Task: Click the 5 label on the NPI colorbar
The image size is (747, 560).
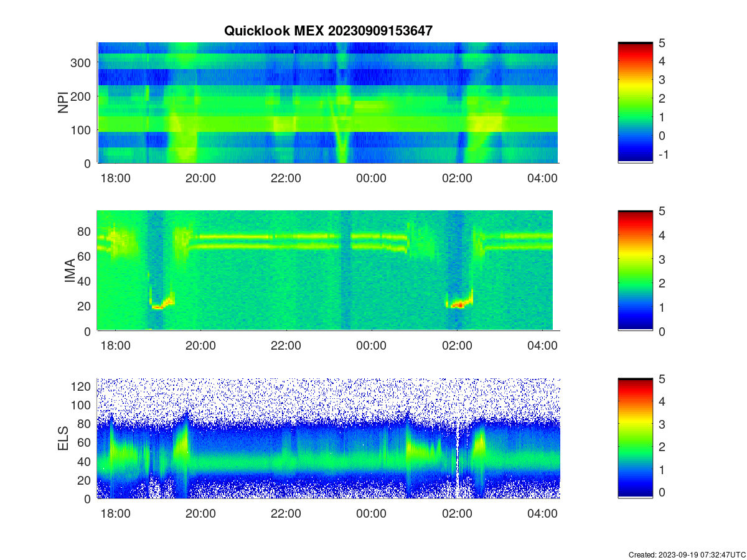Action: pos(662,42)
